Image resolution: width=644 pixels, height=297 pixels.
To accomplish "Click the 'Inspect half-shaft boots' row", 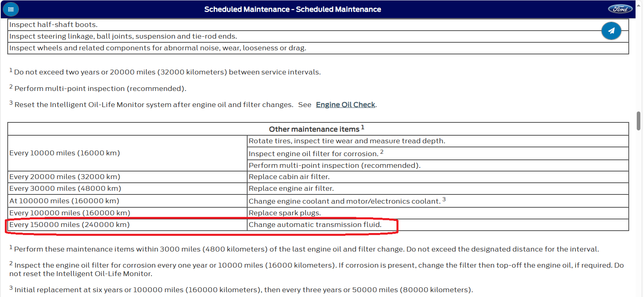I will click(54, 25).
